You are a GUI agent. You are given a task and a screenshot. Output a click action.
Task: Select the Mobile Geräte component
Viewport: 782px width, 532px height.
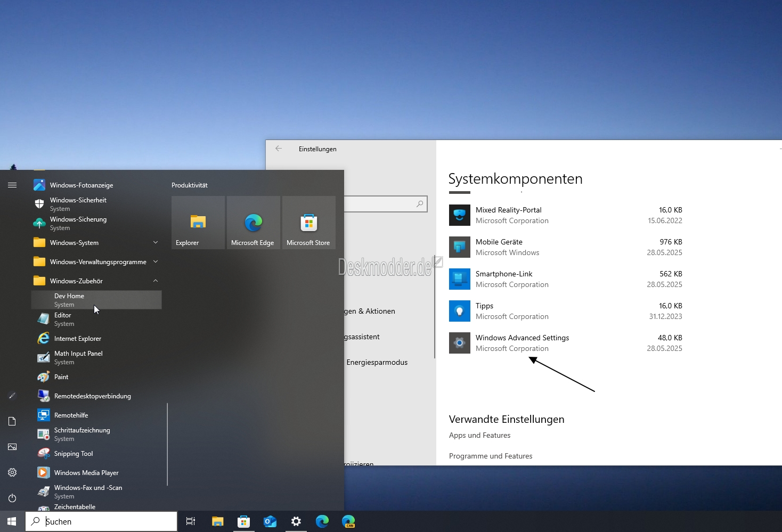point(566,247)
